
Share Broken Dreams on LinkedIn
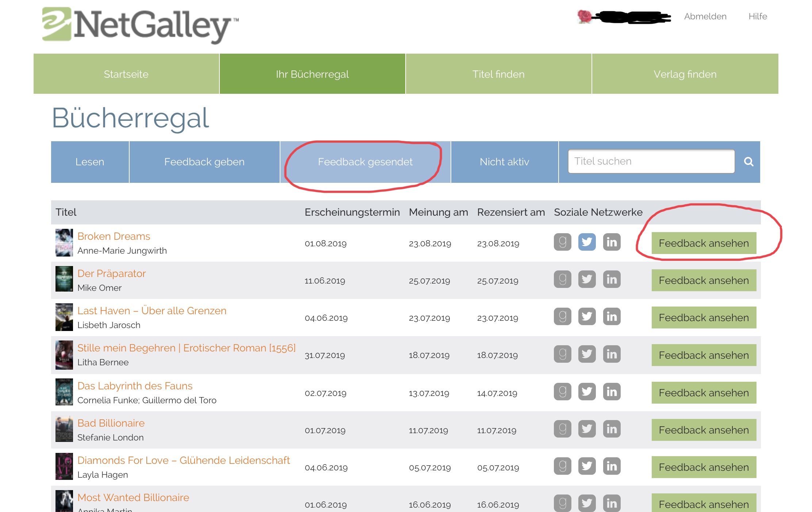[612, 242]
